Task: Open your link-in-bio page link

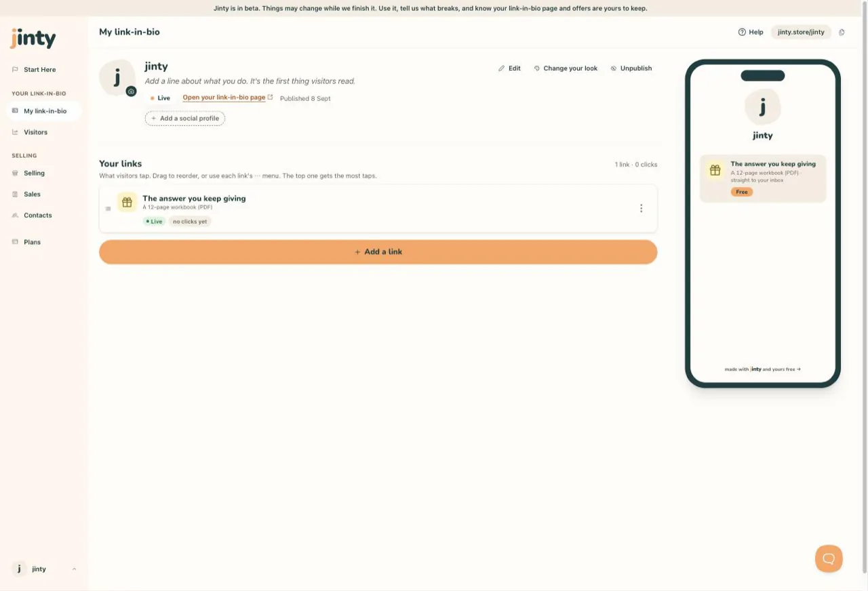Action: click(x=228, y=98)
